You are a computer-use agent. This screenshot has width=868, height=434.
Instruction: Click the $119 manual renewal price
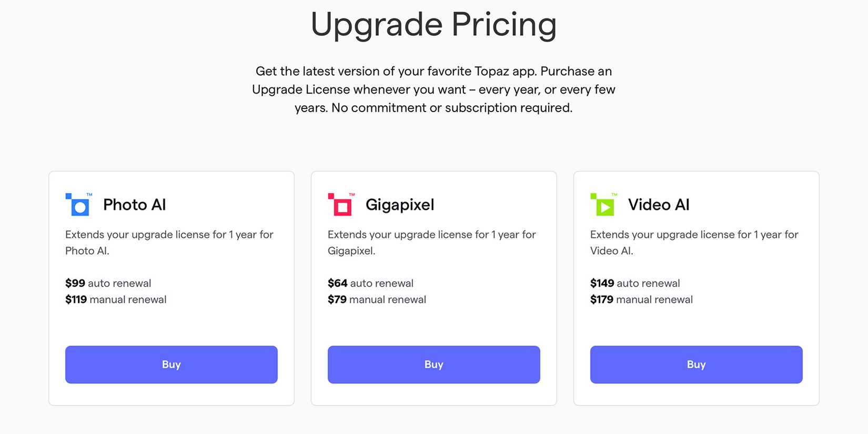116,299
